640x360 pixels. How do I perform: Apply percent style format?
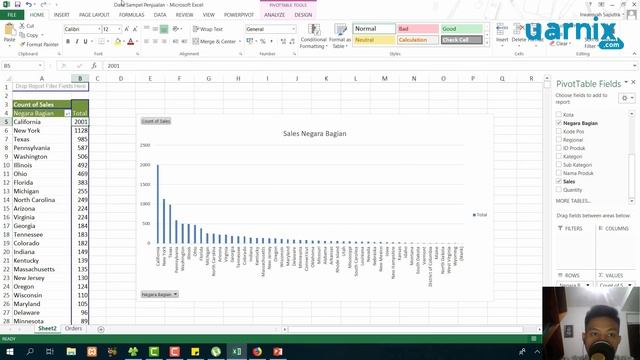pyautogui.click(x=262, y=41)
